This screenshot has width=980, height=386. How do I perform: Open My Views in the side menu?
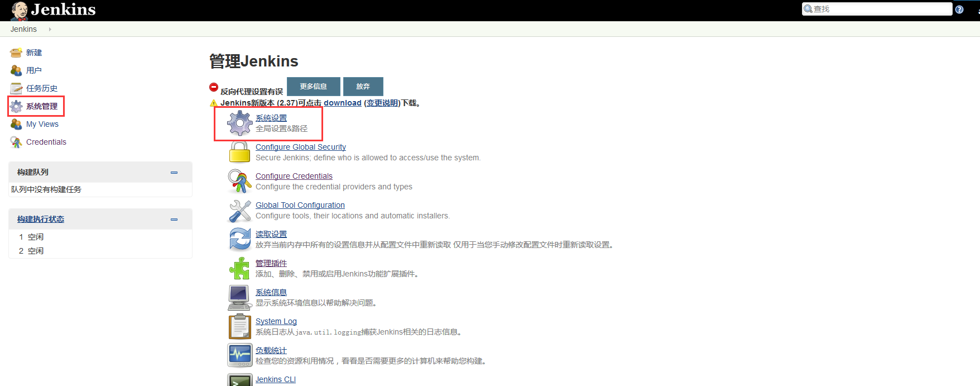42,124
